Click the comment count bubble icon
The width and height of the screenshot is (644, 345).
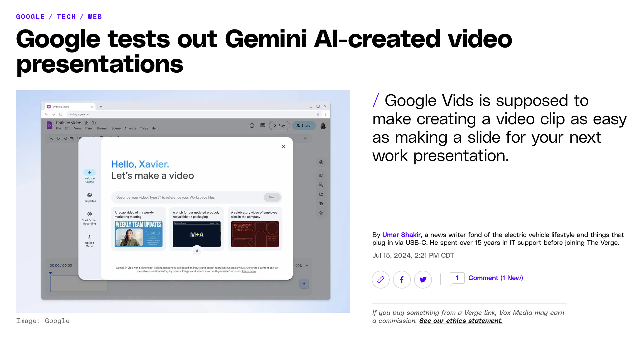457,278
